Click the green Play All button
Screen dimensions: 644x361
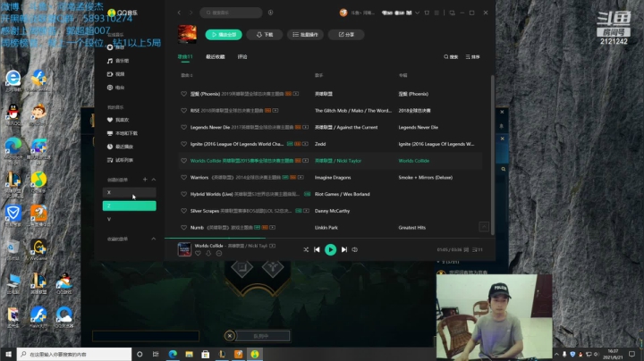(224, 35)
